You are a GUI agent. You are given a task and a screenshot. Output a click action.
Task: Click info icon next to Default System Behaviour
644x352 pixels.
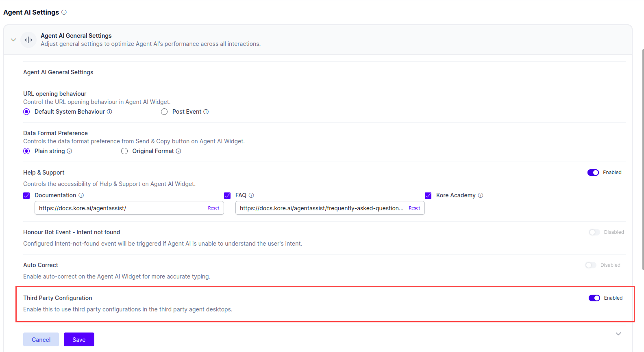(109, 112)
